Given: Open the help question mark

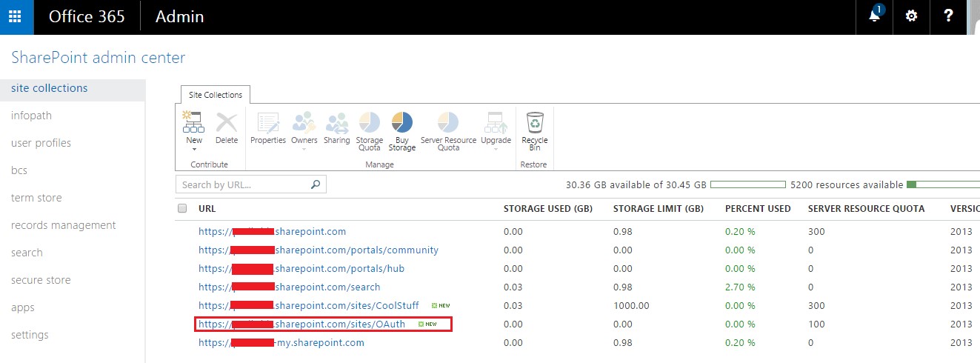Looking at the screenshot, I should click(x=949, y=17).
